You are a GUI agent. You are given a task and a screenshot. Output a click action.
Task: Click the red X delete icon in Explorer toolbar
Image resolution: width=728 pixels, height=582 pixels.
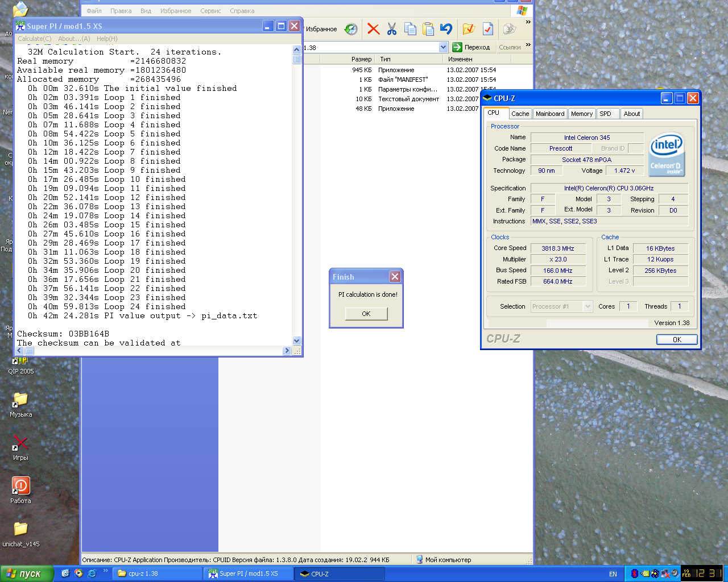[373, 29]
